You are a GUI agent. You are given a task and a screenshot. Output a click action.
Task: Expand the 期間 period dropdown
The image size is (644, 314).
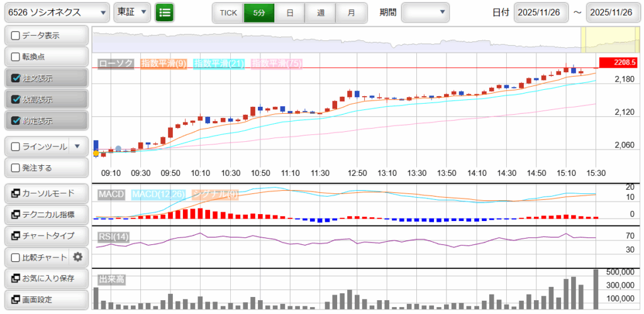click(x=425, y=12)
